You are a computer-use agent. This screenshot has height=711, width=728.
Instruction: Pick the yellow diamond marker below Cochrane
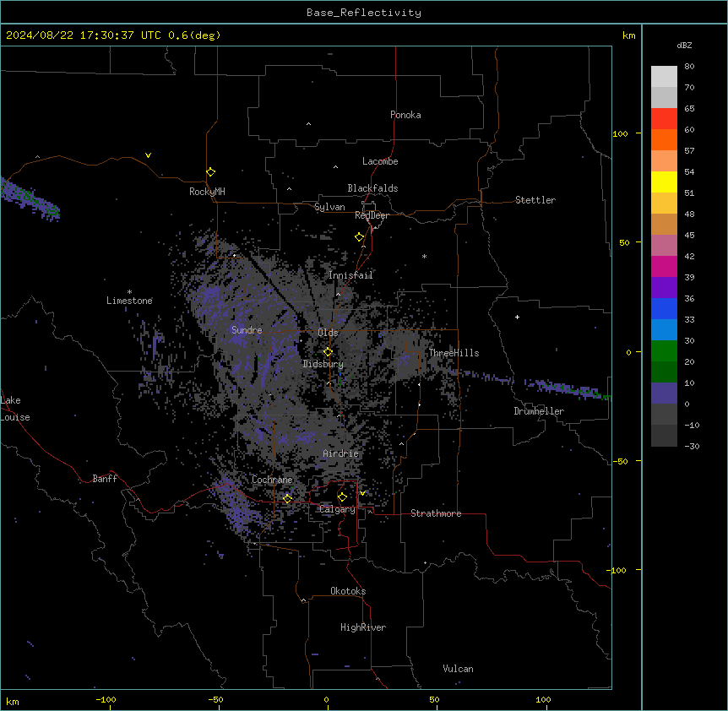(x=287, y=498)
